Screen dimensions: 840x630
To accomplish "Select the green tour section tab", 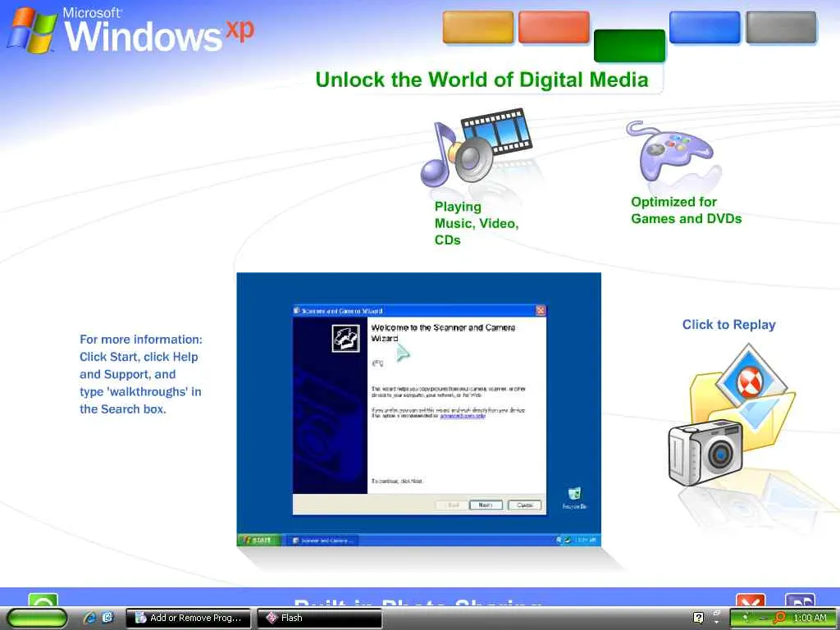I will [629, 46].
